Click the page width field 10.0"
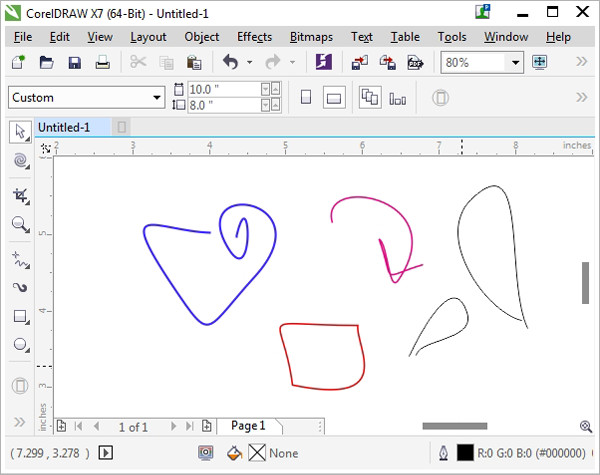This screenshot has width=600, height=475. (224, 89)
